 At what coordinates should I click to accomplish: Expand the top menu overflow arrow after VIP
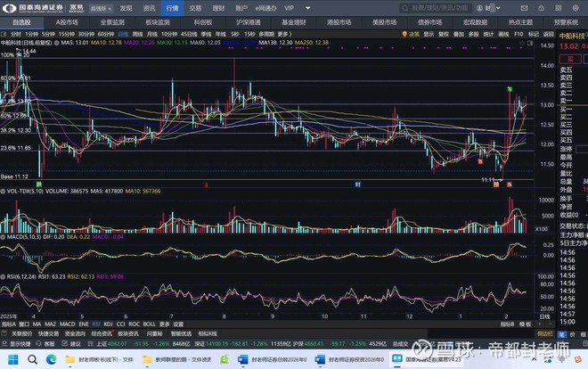[x=308, y=8]
